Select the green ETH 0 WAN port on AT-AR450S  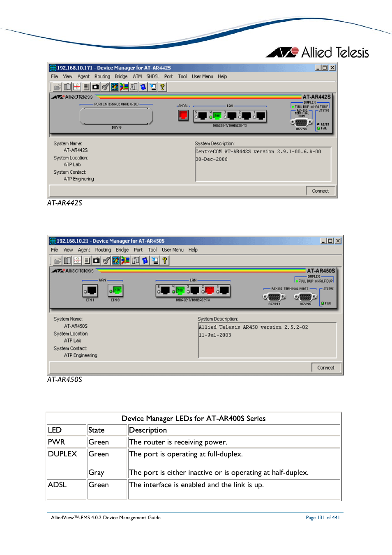pos(116,291)
